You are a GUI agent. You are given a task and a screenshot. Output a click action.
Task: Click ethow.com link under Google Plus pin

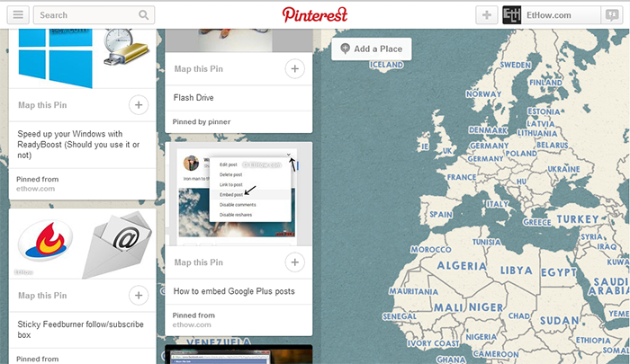point(192,324)
